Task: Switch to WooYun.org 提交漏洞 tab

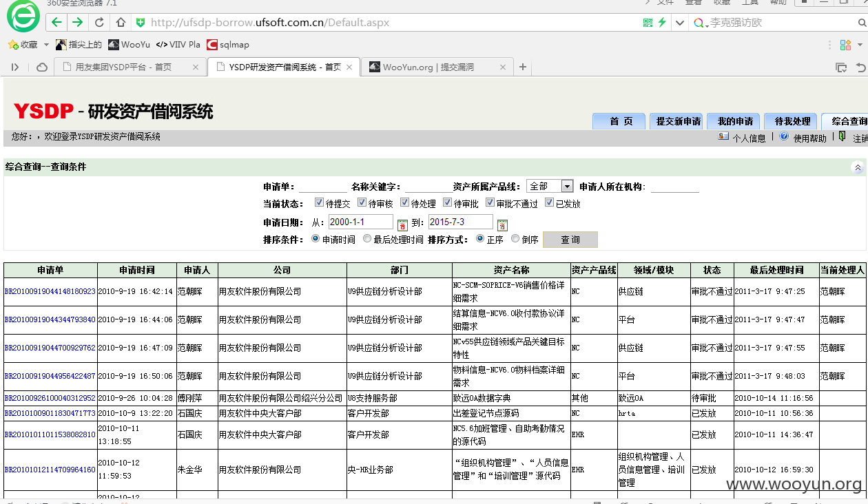Action: pyautogui.click(x=438, y=67)
